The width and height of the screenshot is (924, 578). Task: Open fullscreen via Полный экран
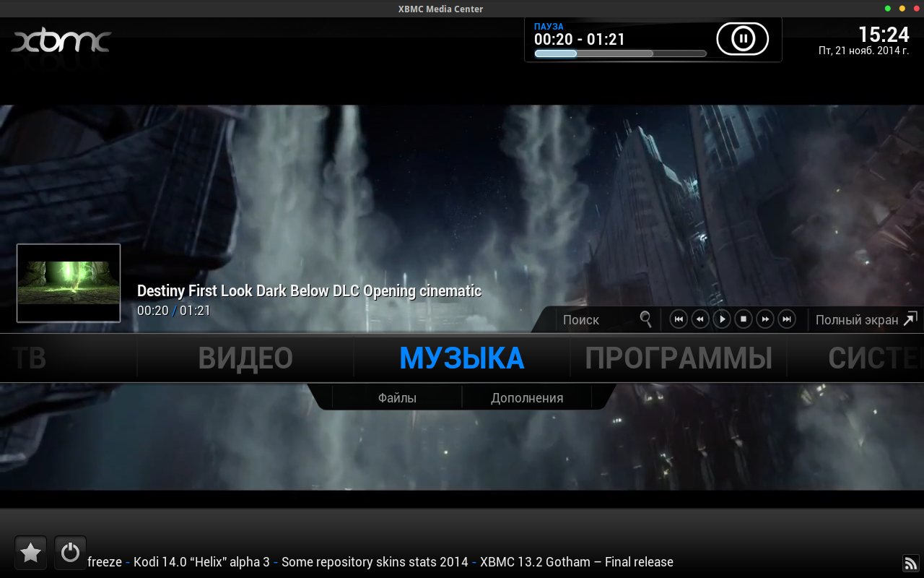[x=866, y=319]
